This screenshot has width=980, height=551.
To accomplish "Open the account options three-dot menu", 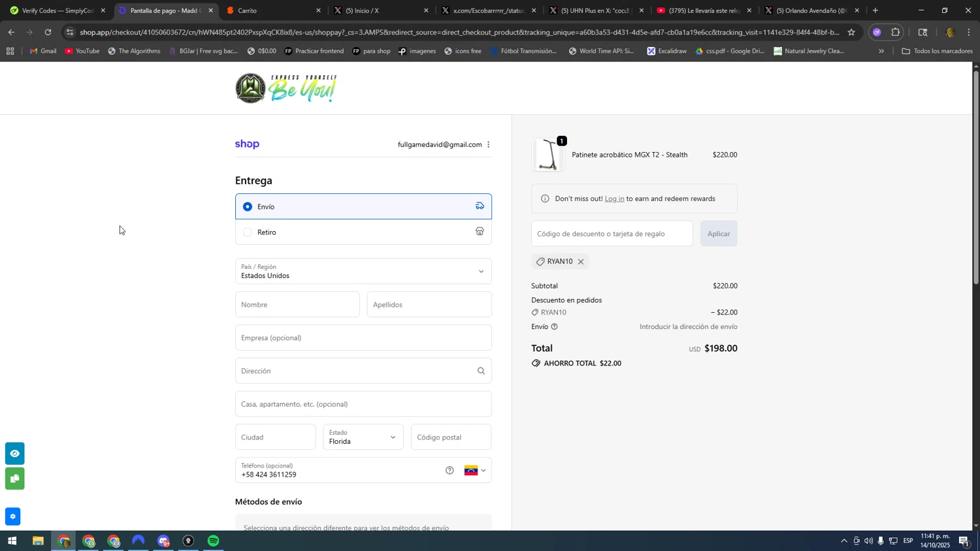I will coord(489,145).
